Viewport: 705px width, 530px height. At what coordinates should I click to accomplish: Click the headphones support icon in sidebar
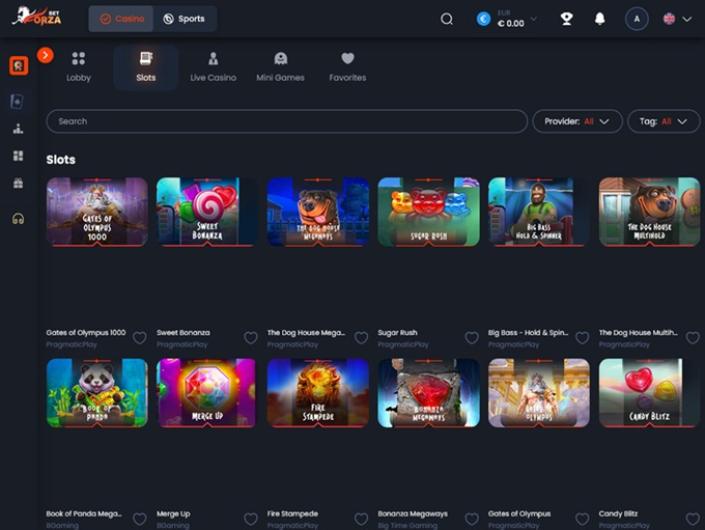[x=18, y=219]
